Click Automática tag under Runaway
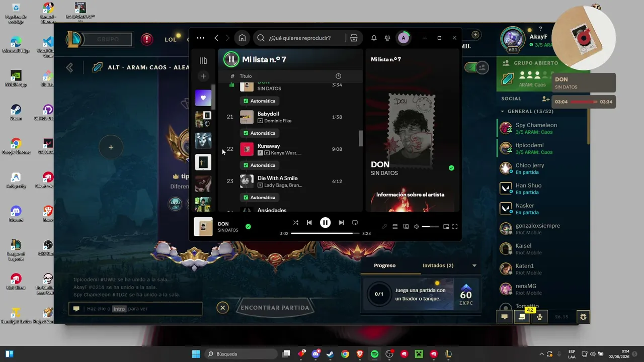Viewport: 644px width, 362px height. (259, 165)
